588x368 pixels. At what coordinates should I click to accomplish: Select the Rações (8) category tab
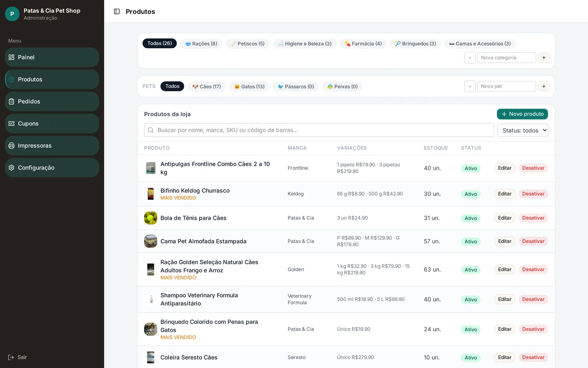click(x=201, y=43)
